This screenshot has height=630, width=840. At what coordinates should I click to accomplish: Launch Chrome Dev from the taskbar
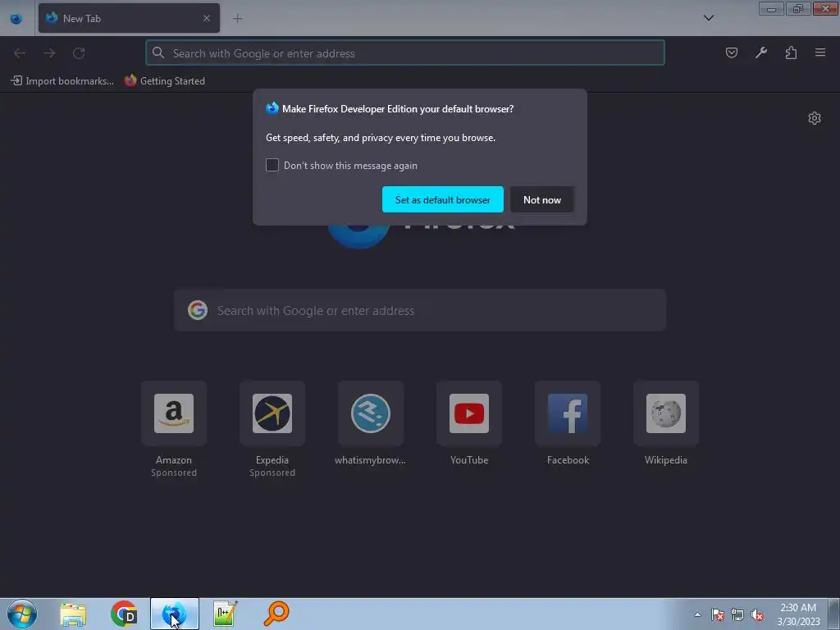coord(124,614)
